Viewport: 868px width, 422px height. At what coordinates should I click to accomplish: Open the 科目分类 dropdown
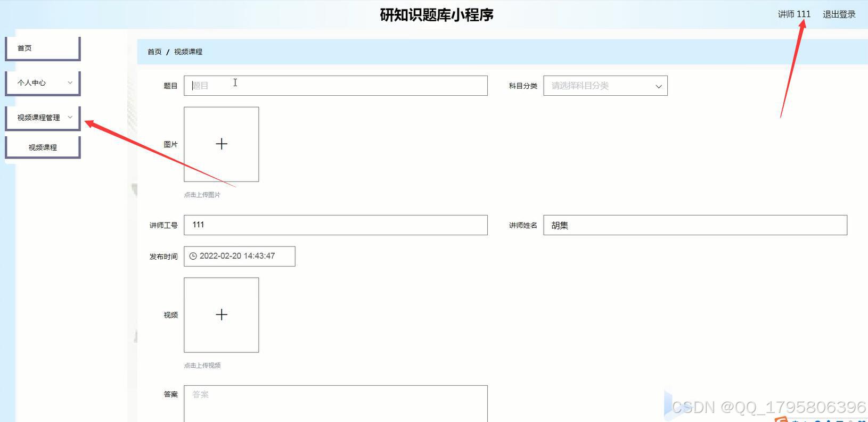pos(605,86)
